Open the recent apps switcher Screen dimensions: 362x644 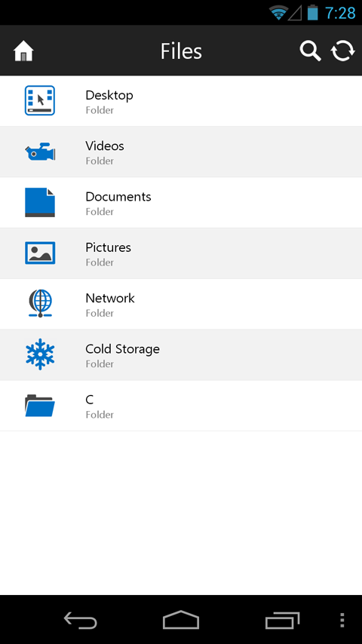click(282, 621)
